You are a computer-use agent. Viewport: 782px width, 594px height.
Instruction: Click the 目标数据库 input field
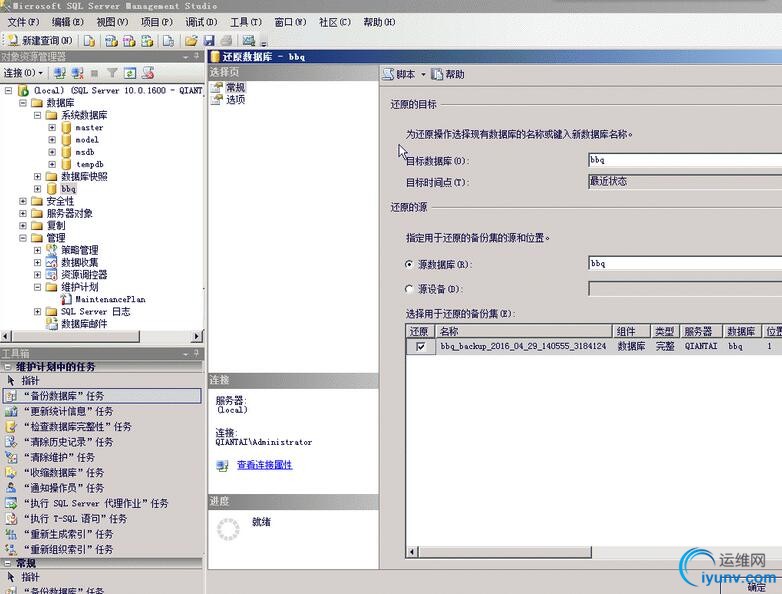[685, 160]
